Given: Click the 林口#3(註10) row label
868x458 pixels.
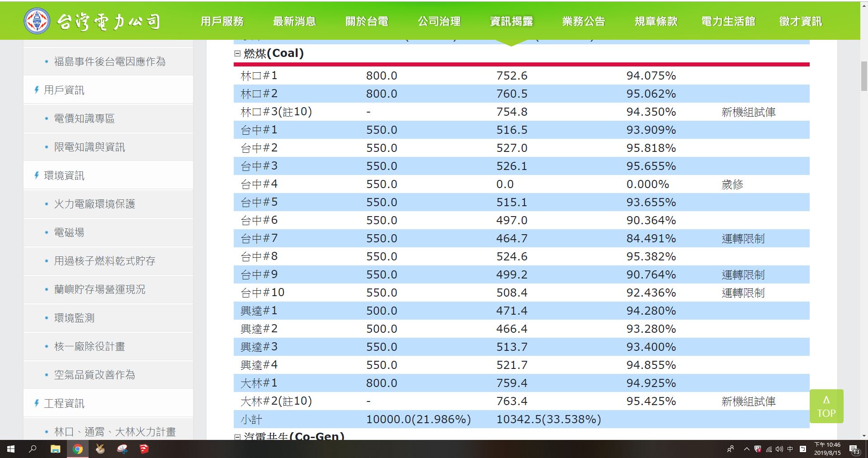Looking at the screenshot, I should 276,112.
